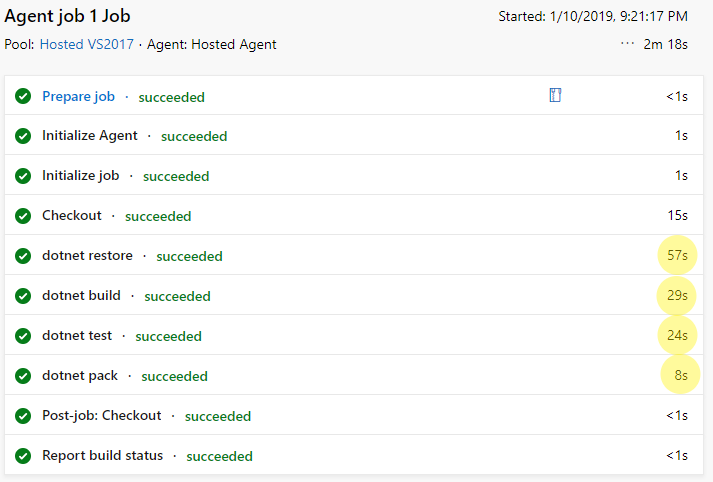Click the success icon next to Checkout

(23, 216)
